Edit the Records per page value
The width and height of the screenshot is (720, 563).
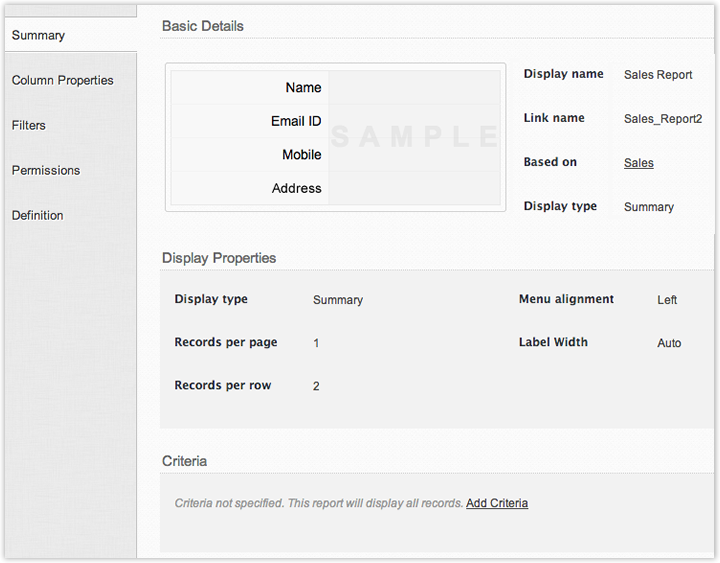pos(316,343)
